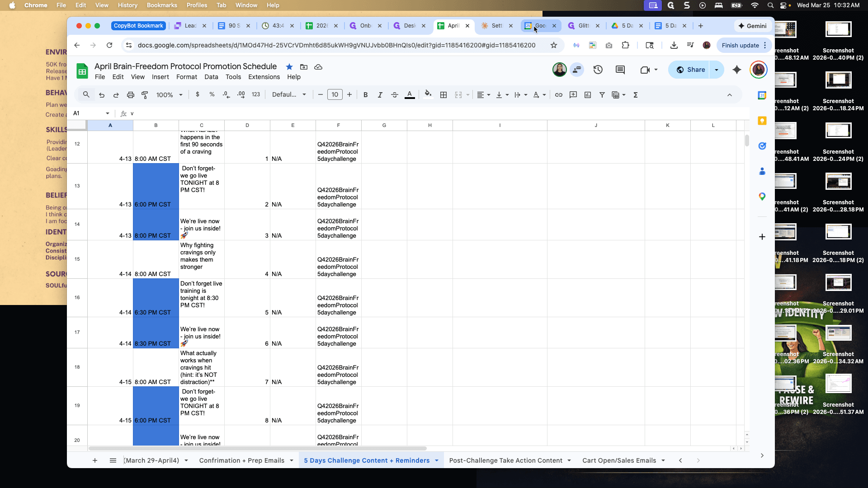868x488 pixels.
Task: Open the horizontal align dropdown
Action: click(483, 95)
